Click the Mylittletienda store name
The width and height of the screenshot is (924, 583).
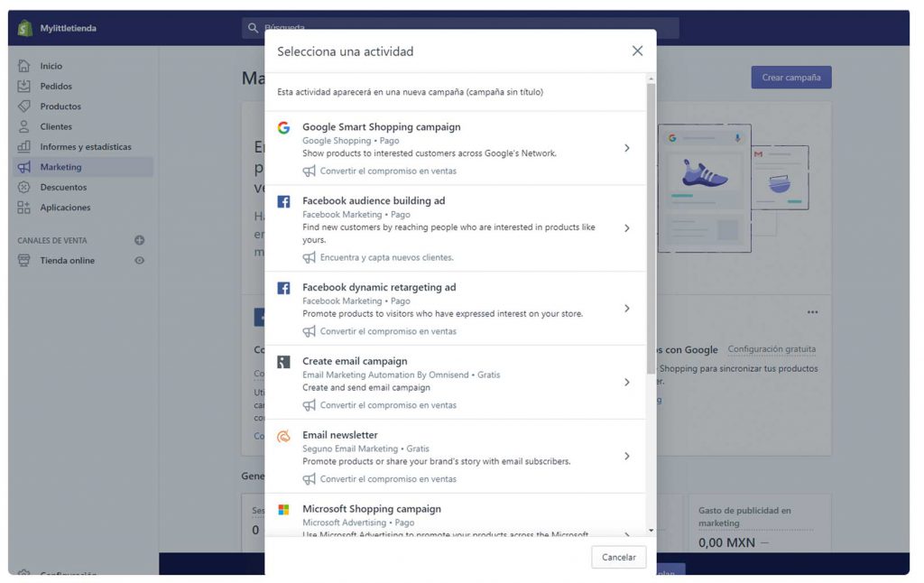pos(68,28)
